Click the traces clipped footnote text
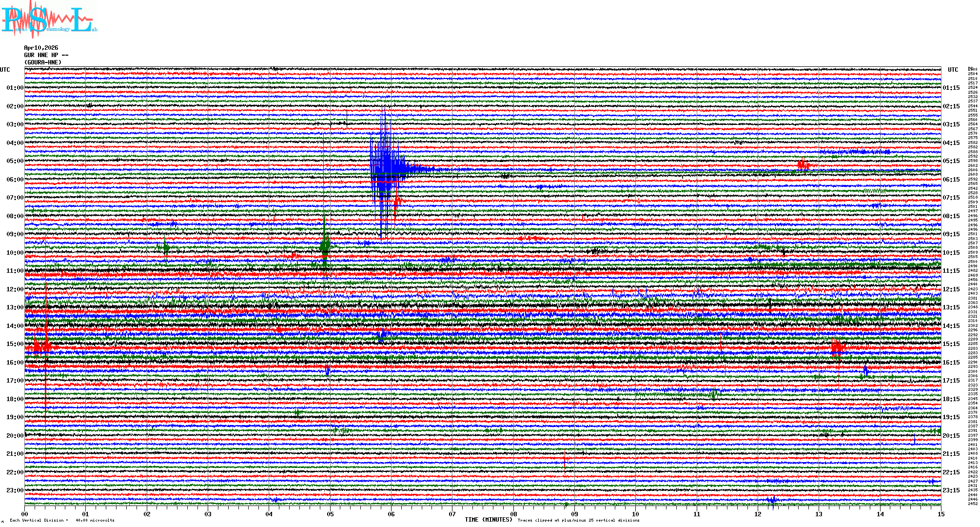Screen dimensions: 980x527 (578, 520)
